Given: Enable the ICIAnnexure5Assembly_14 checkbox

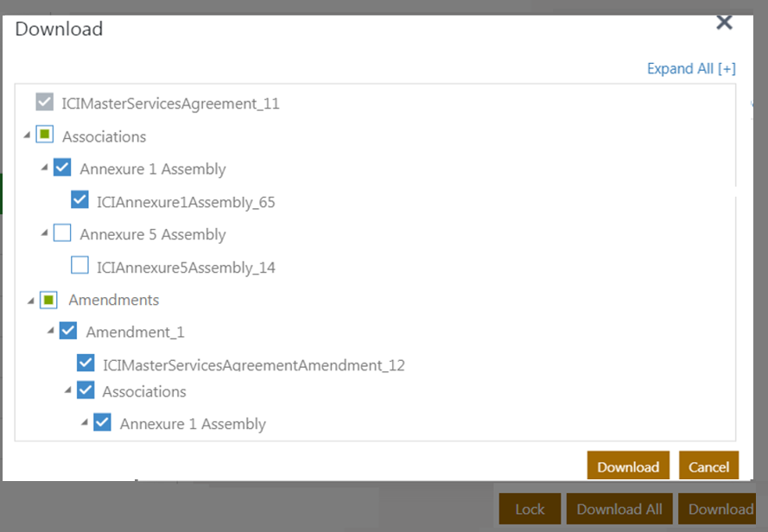Looking at the screenshot, I should [x=79, y=267].
